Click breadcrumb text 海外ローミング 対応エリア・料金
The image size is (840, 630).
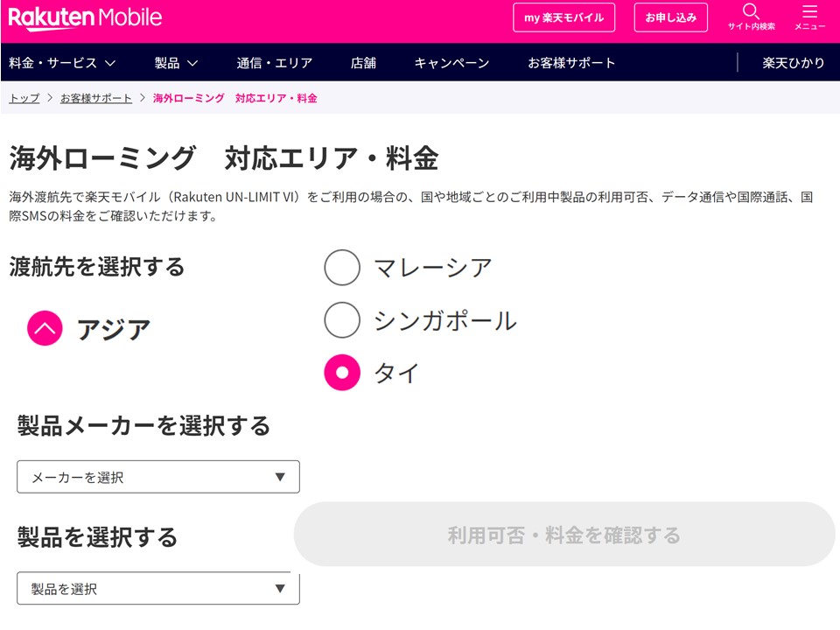click(234, 98)
